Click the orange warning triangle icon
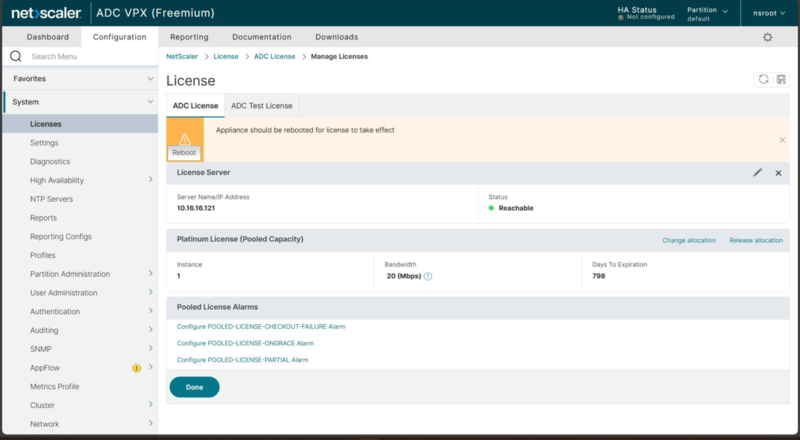 click(x=185, y=138)
